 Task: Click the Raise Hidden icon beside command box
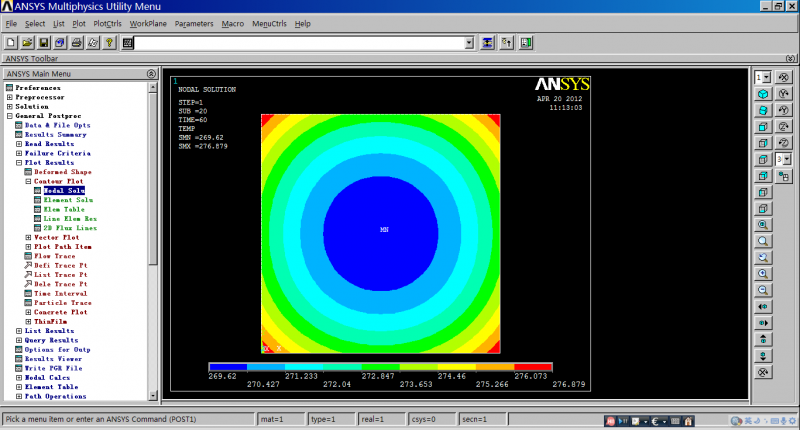(x=487, y=43)
